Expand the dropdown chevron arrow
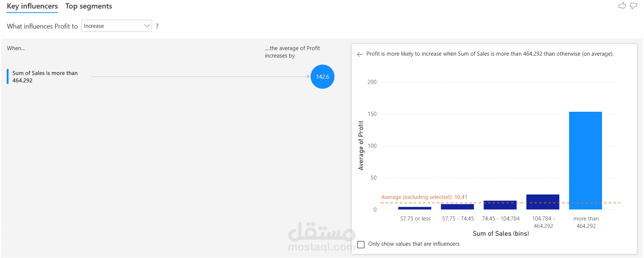The image size is (644, 258). click(147, 26)
